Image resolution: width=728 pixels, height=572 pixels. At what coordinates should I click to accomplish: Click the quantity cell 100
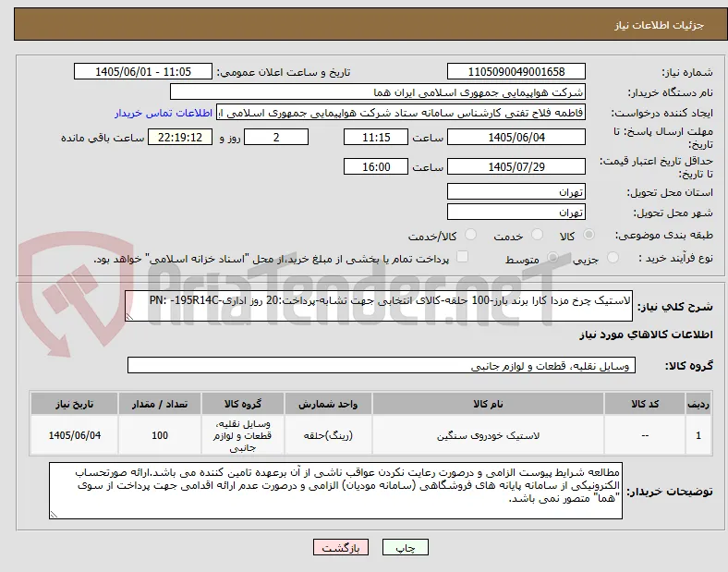[160, 435]
